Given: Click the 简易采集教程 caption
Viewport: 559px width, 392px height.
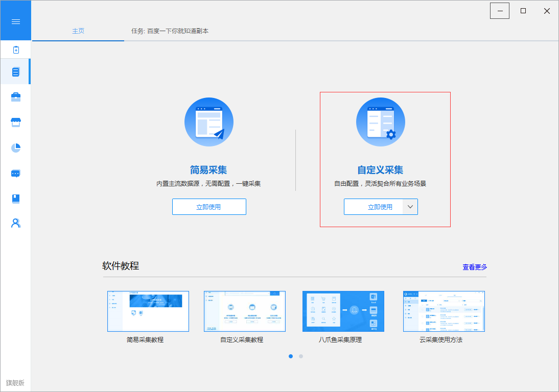Looking at the screenshot, I should [x=145, y=339].
